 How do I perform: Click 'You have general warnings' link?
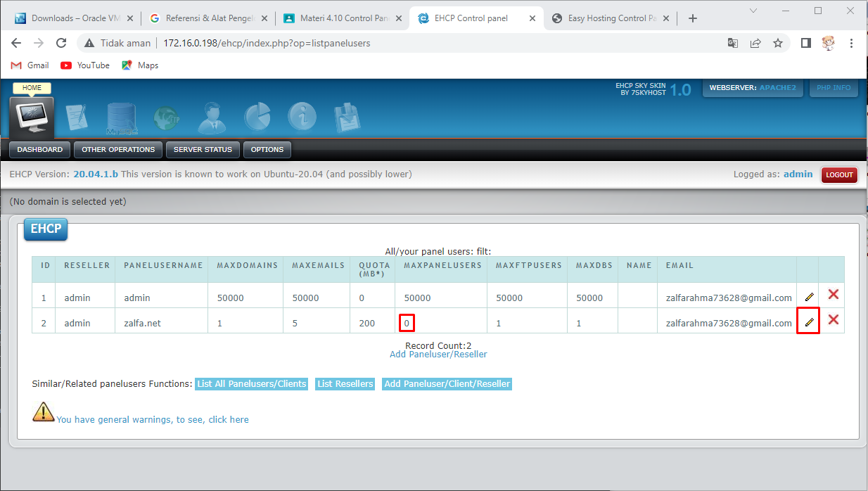coord(153,419)
